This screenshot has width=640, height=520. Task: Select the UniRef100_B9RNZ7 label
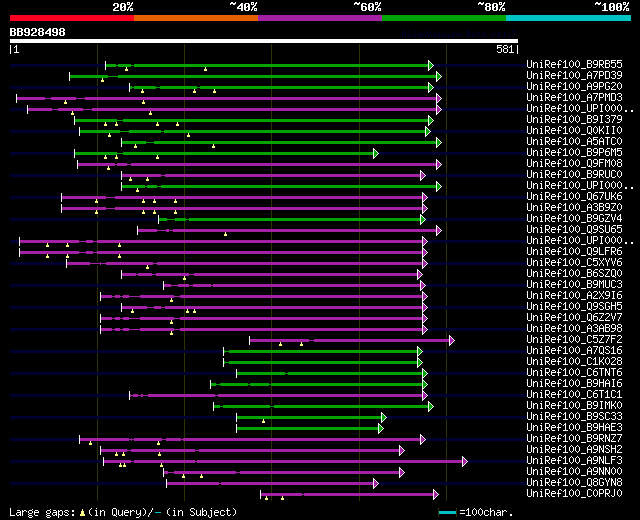(574, 439)
